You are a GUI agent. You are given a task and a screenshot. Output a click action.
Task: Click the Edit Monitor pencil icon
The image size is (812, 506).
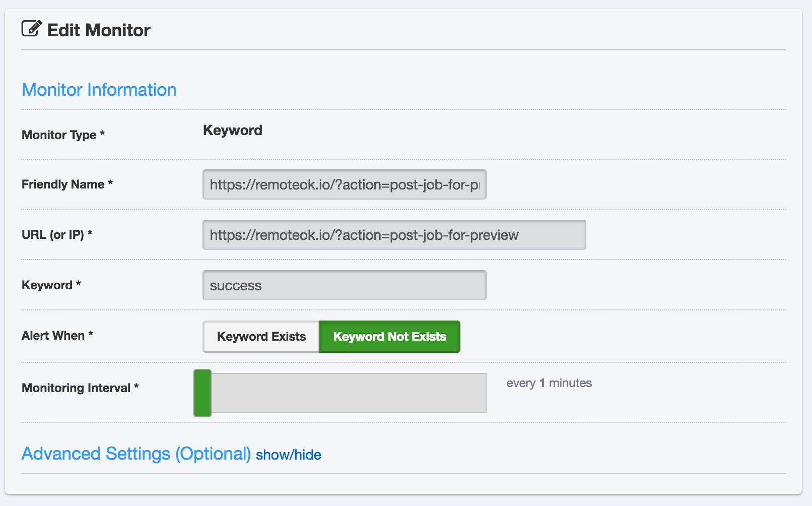coord(31,29)
